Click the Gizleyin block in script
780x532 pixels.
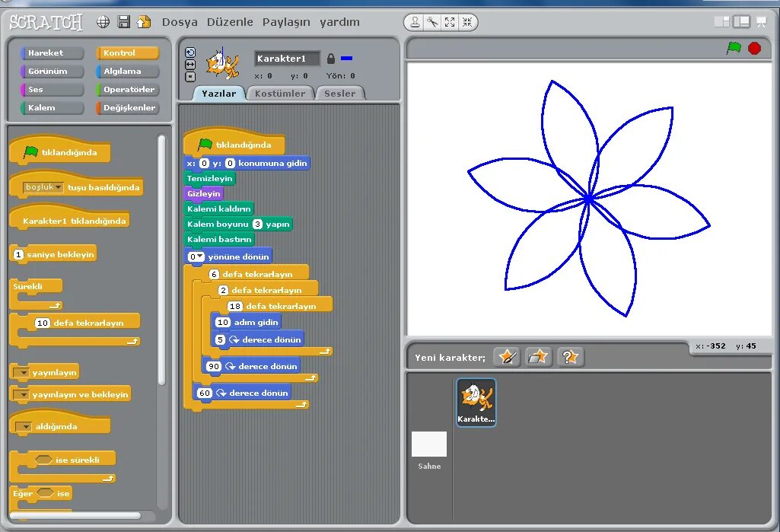coord(203,193)
